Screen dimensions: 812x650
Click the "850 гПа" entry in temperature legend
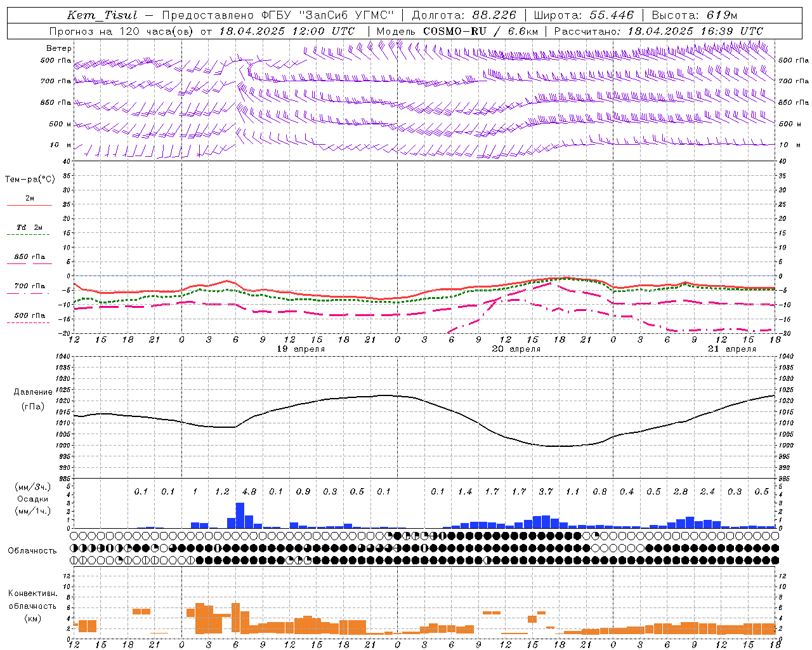pos(30,257)
